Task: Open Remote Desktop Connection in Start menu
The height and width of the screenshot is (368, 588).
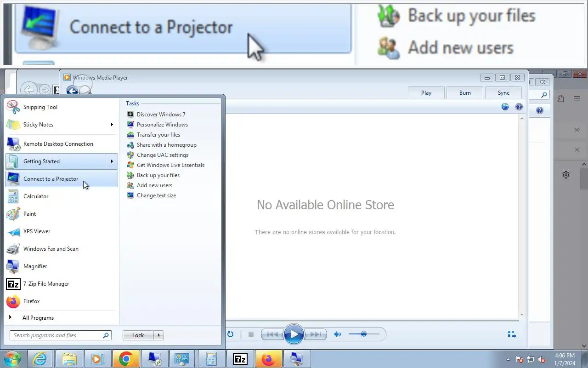Action: 62,144
